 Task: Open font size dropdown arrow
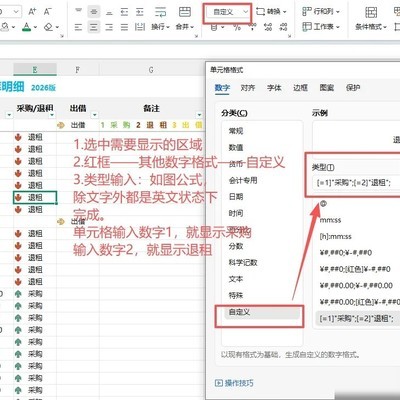(x=16, y=12)
